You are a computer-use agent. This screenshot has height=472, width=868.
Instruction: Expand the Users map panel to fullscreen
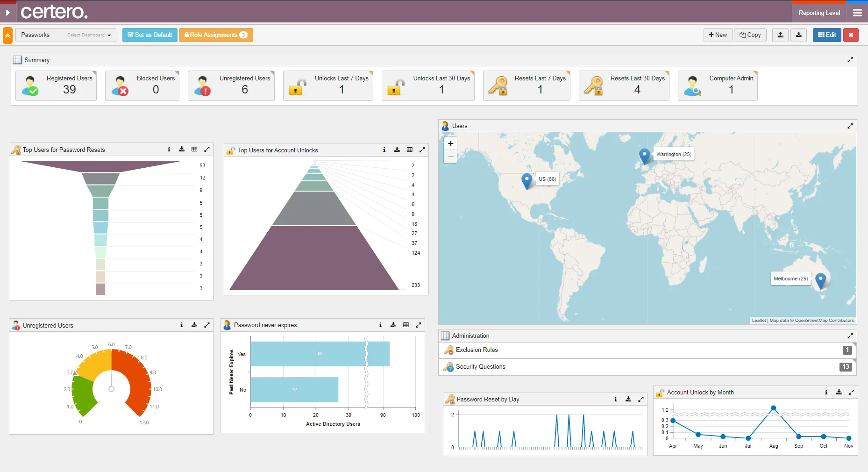pos(850,126)
